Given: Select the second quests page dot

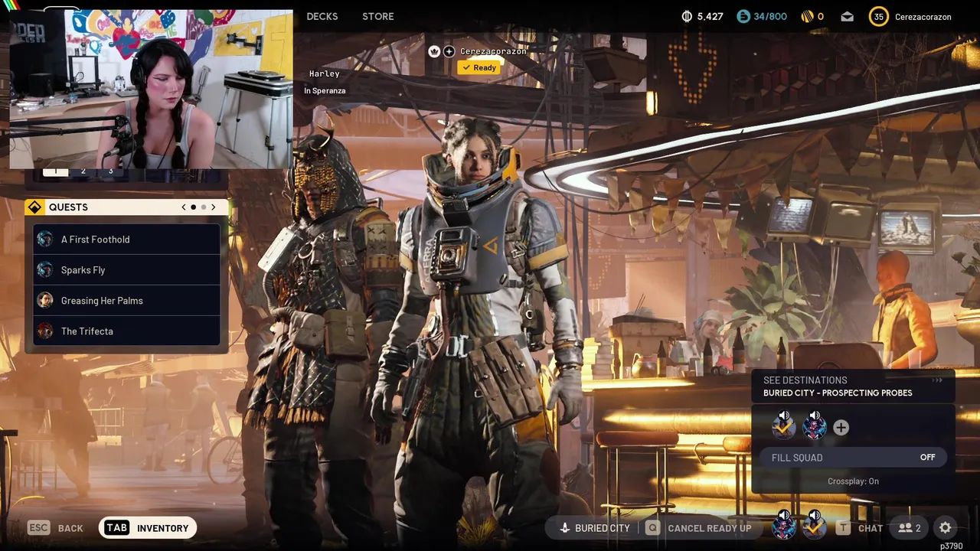Looking at the screenshot, I should point(204,207).
